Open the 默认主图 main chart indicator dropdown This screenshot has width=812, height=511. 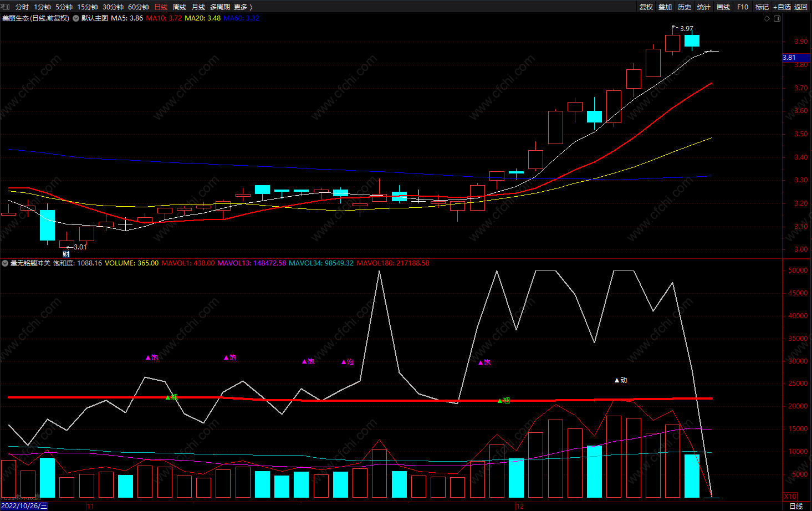(x=76, y=18)
